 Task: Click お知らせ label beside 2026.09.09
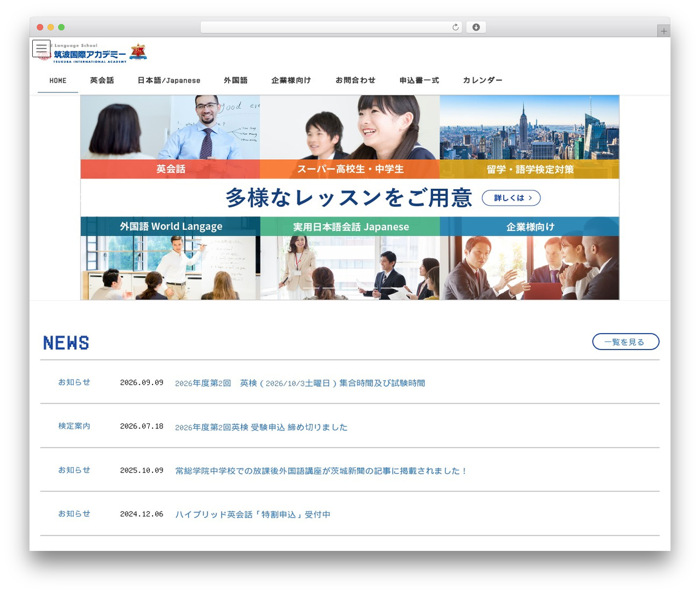(x=74, y=382)
